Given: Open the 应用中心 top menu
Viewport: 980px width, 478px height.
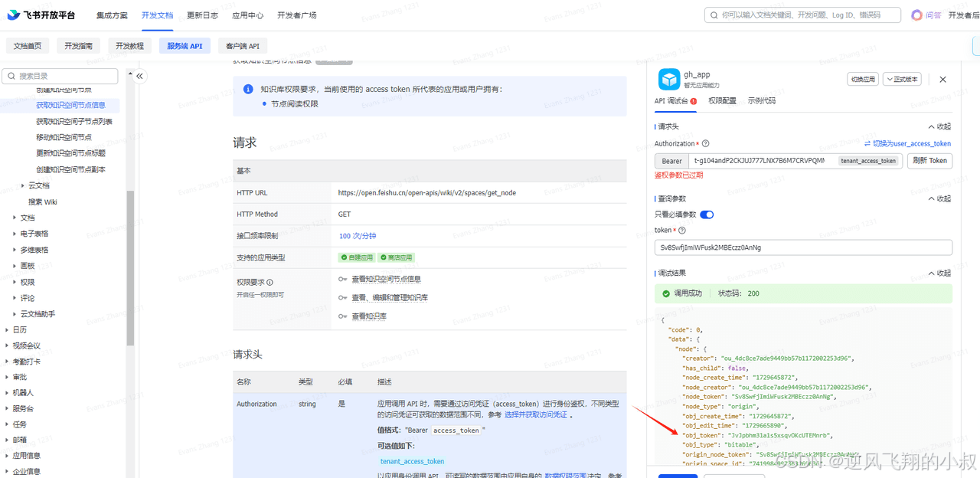Looking at the screenshot, I should (x=247, y=15).
